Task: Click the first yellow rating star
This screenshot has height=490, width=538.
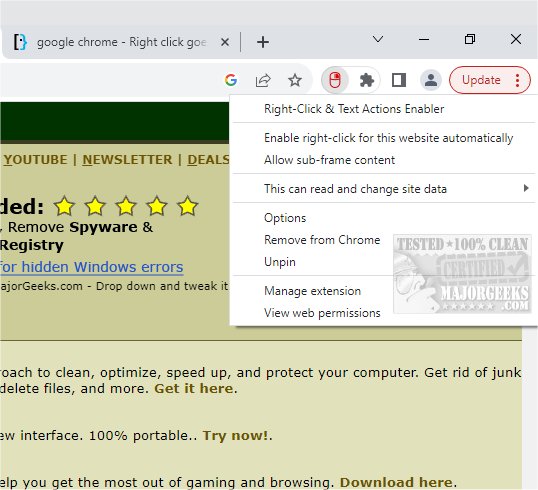Action: [x=64, y=206]
